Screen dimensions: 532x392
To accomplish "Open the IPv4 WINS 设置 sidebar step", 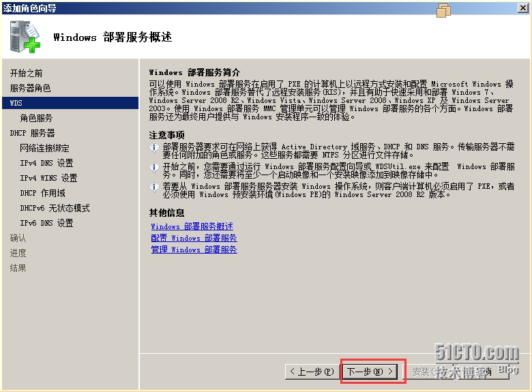I will [x=48, y=178].
